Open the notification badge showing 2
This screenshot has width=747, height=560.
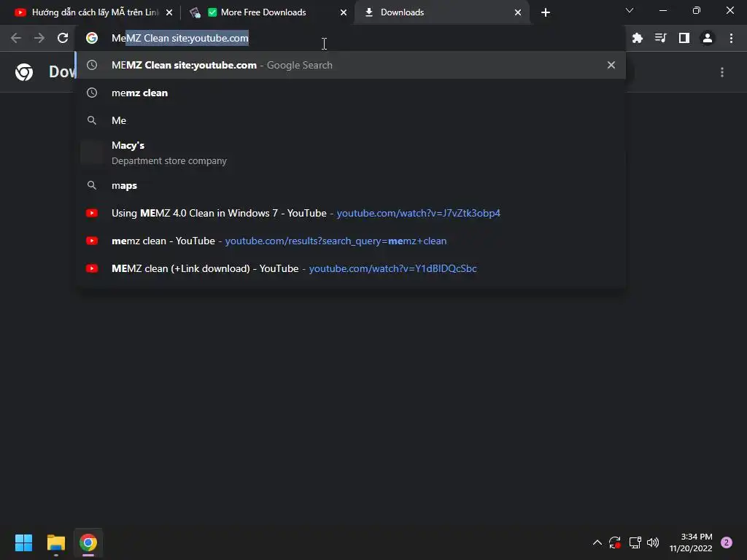pos(726,542)
